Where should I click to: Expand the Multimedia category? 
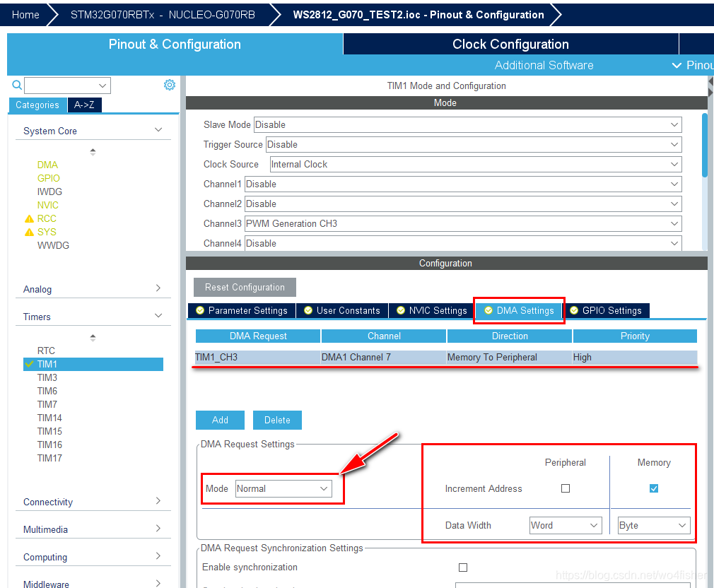pos(158,529)
